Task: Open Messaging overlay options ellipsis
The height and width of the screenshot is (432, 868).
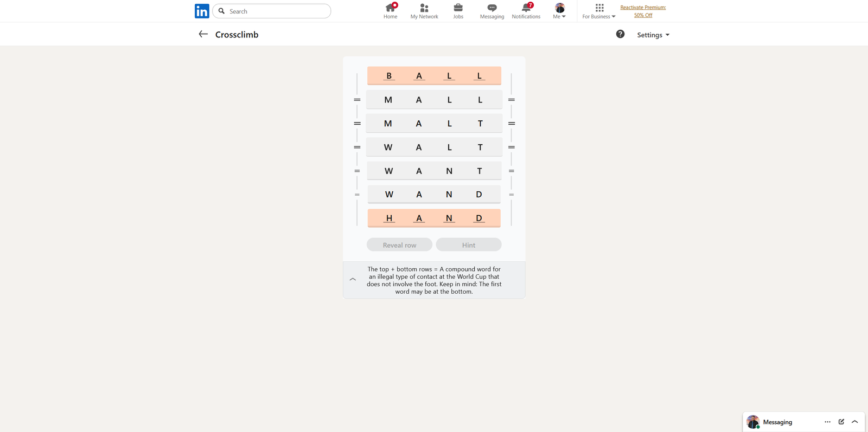Action: (x=827, y=422)
